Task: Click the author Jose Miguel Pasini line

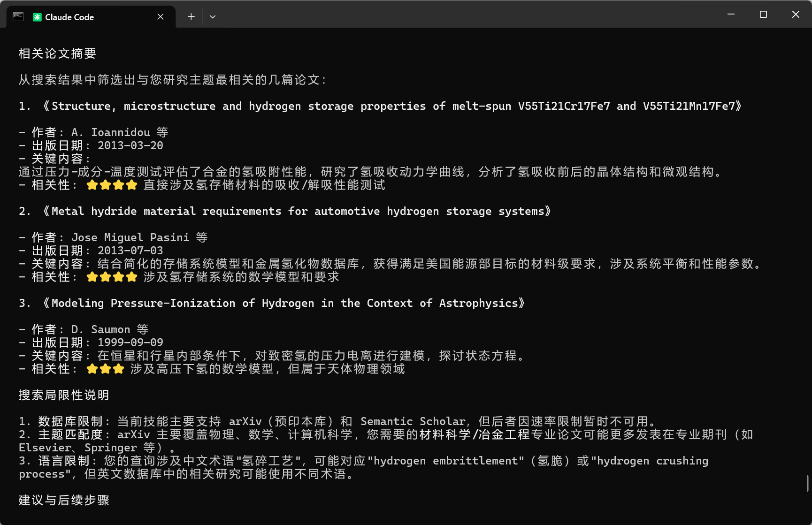Action: [x=113, y=237]
